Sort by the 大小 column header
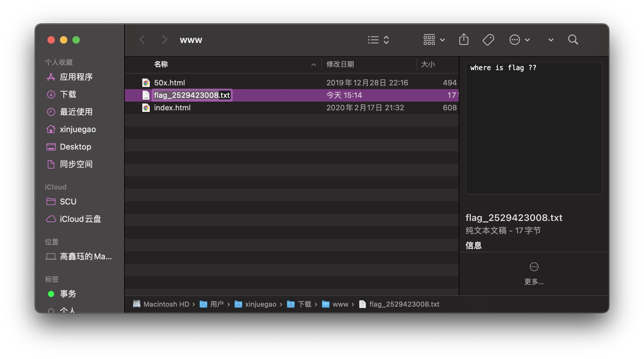Screen dimensions: 644x359 (428, 64)
